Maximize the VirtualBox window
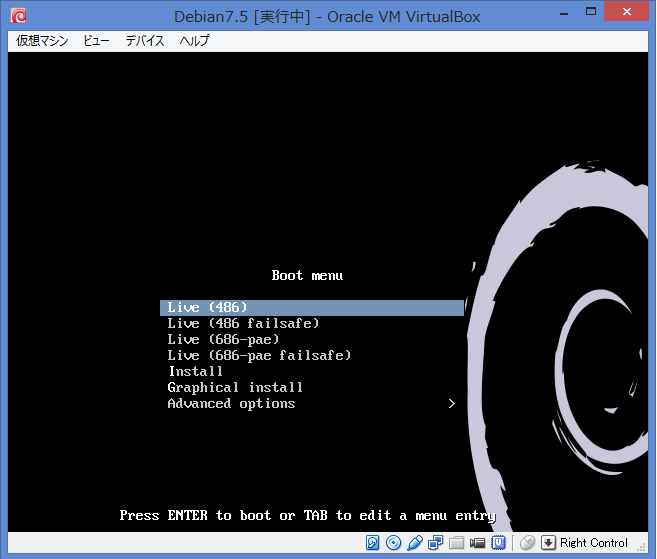 click(591, 12)
